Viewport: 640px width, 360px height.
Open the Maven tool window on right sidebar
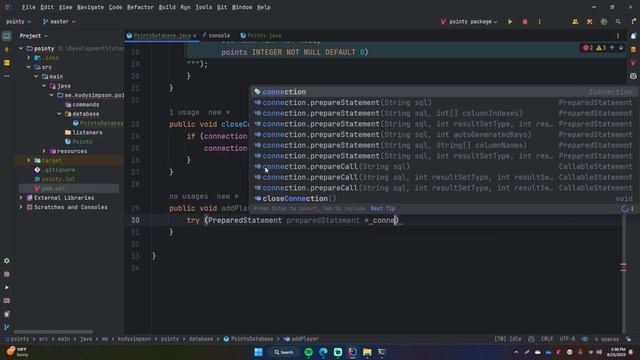click(x=633, y=63)
